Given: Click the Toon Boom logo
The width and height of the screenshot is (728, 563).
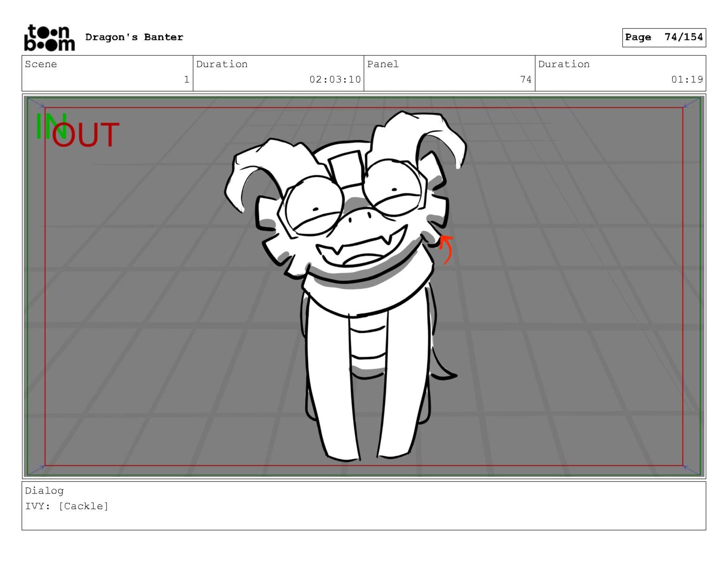Looking at the screenshot, I should [49, 38].
